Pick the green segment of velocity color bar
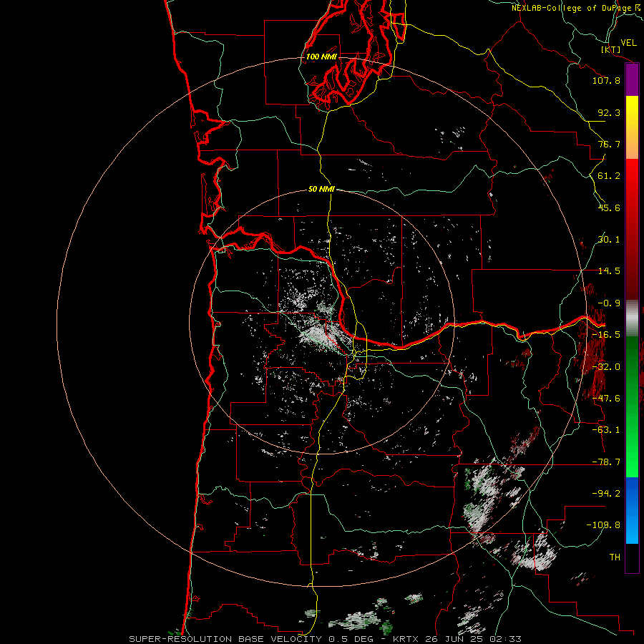The image size is (644, 644). coord(632,406)
